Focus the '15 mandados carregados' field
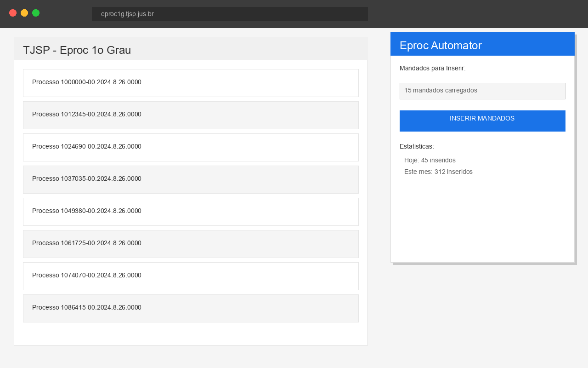588x368 pixels. pos(482,91)
